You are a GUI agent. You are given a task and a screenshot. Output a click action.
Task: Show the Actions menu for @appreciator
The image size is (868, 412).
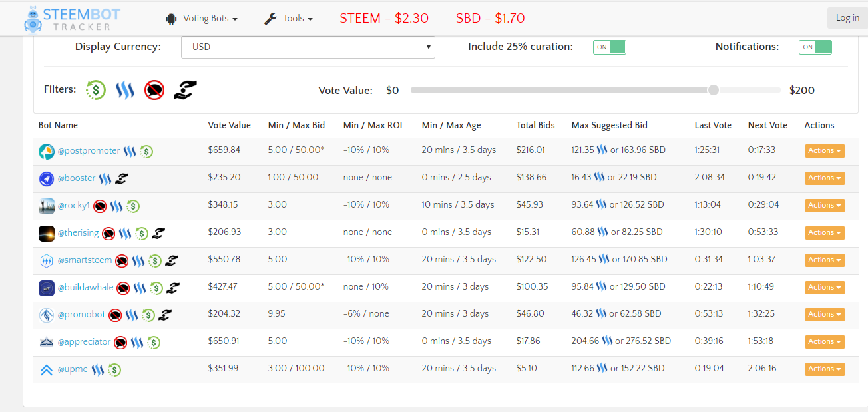825,342
